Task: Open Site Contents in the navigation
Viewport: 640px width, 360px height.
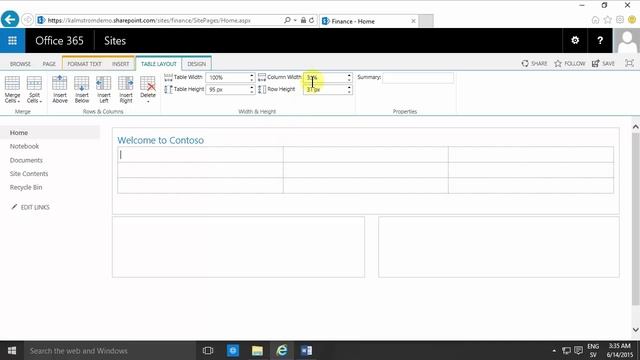Action: (x=29, y=173)
